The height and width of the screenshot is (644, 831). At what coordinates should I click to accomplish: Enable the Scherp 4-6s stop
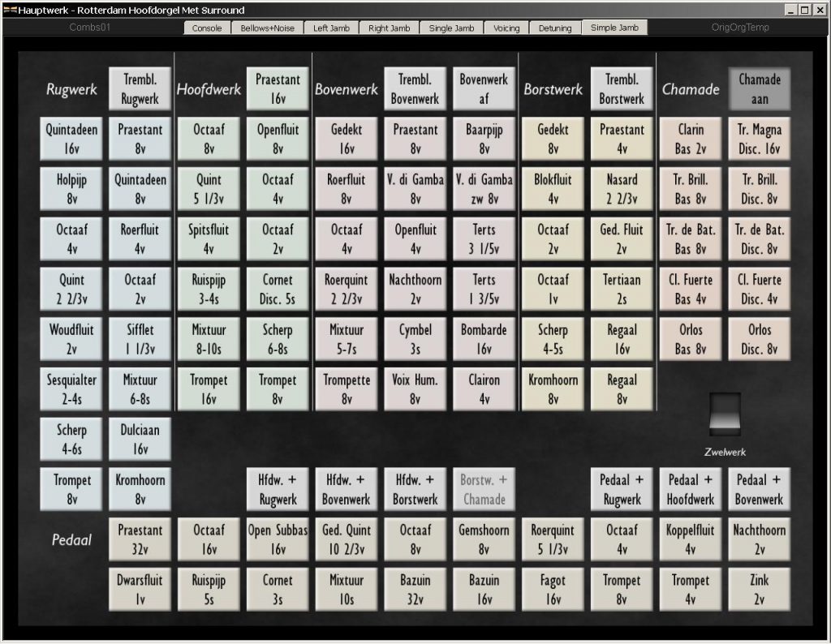[x=71, y=439]
